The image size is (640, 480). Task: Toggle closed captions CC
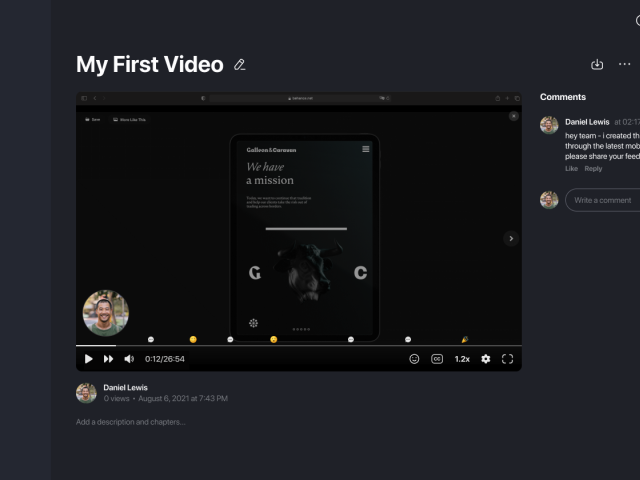437,359
